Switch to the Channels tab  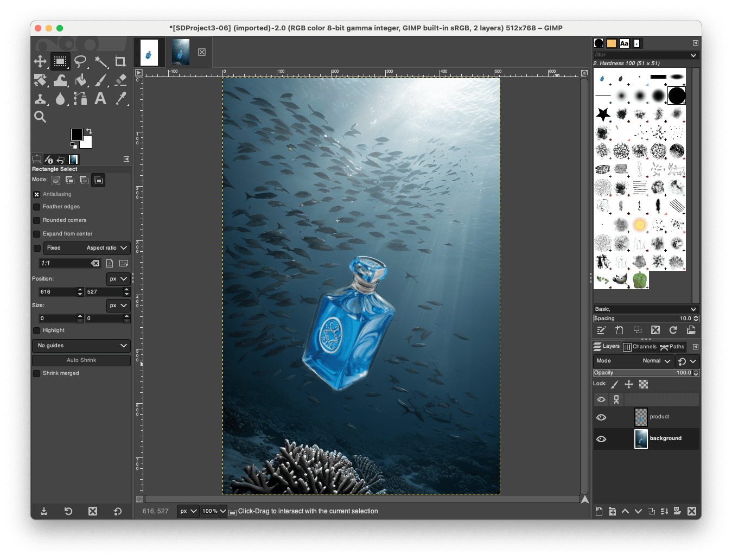[640, 347]
